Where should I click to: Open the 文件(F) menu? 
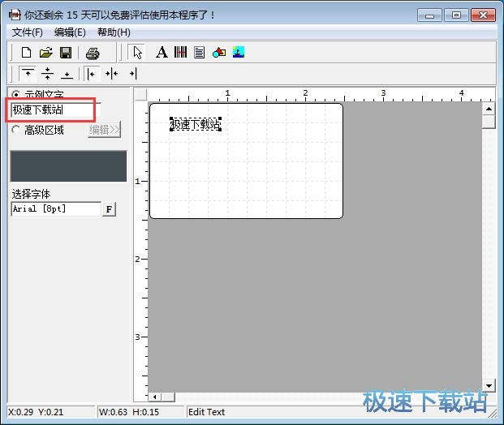(28, 32)
